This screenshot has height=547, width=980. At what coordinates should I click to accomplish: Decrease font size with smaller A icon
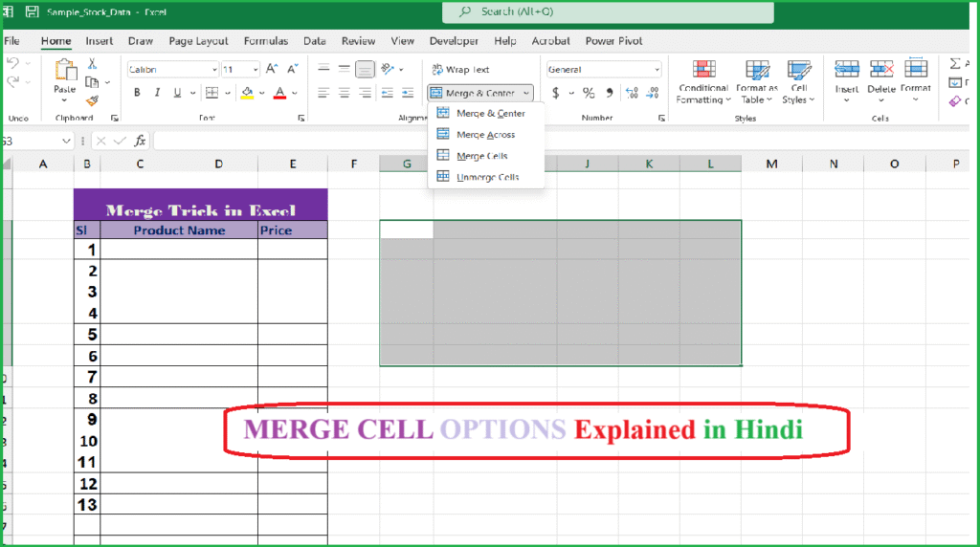click(x=292, y=69)
